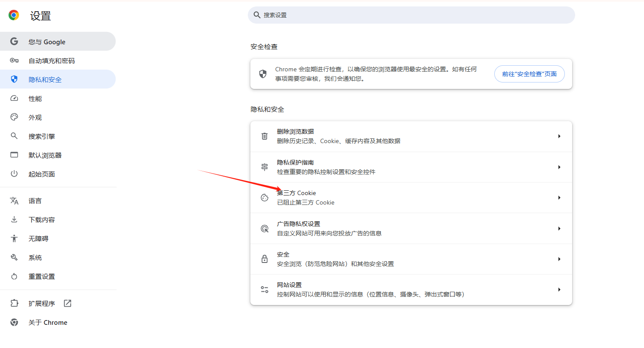The height and width of the screenshot is (348, 644).
Task: Click the 隐私保护指南 title text
Action: point(295,162)
